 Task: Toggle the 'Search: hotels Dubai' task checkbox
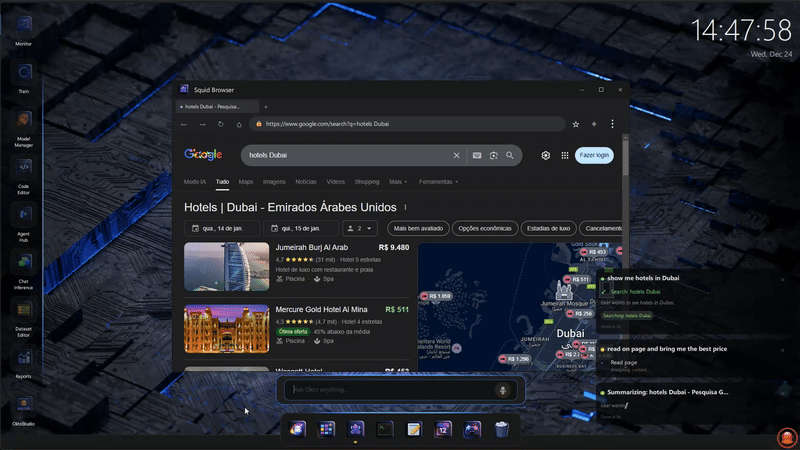click(603, 291)
